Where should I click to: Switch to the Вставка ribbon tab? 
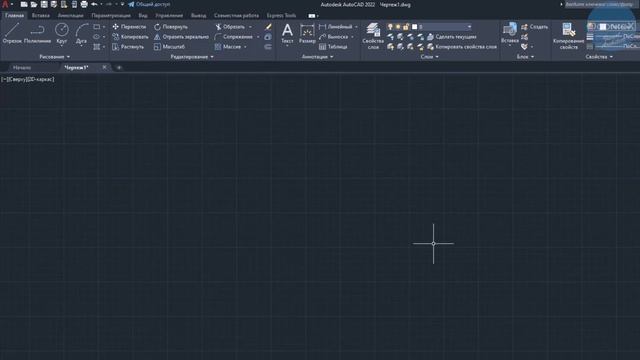40,16
